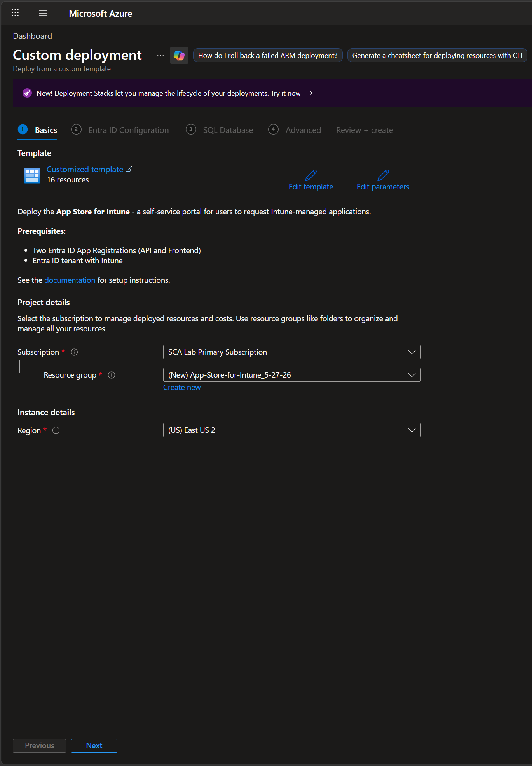Click Create new resource group link
Viewport: 532px width, 766px height.
coord(182,388)
